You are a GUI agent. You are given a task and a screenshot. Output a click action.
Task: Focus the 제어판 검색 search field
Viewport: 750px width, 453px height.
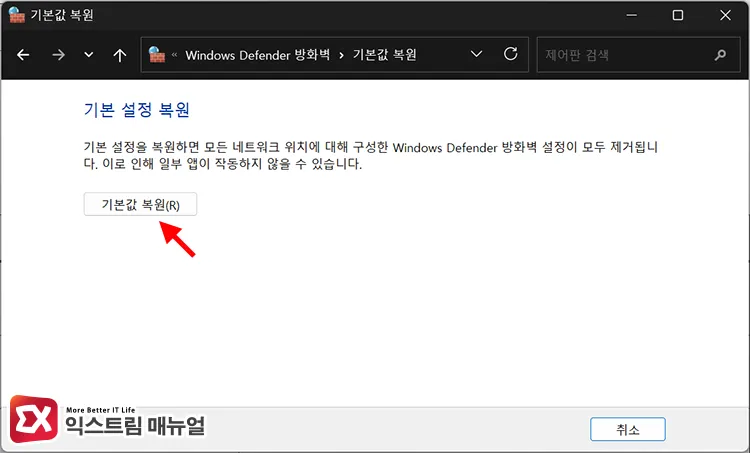coord(639,55)
